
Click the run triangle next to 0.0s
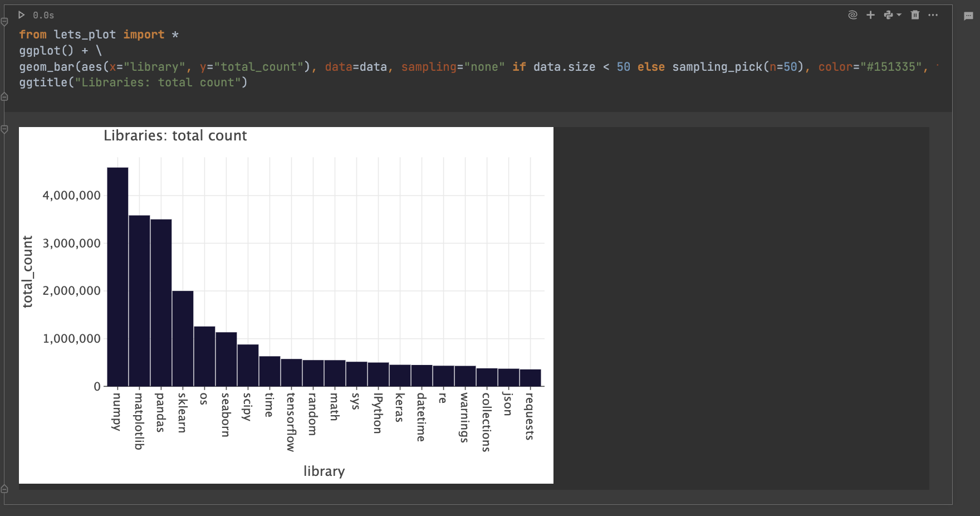tap(21, 15)
